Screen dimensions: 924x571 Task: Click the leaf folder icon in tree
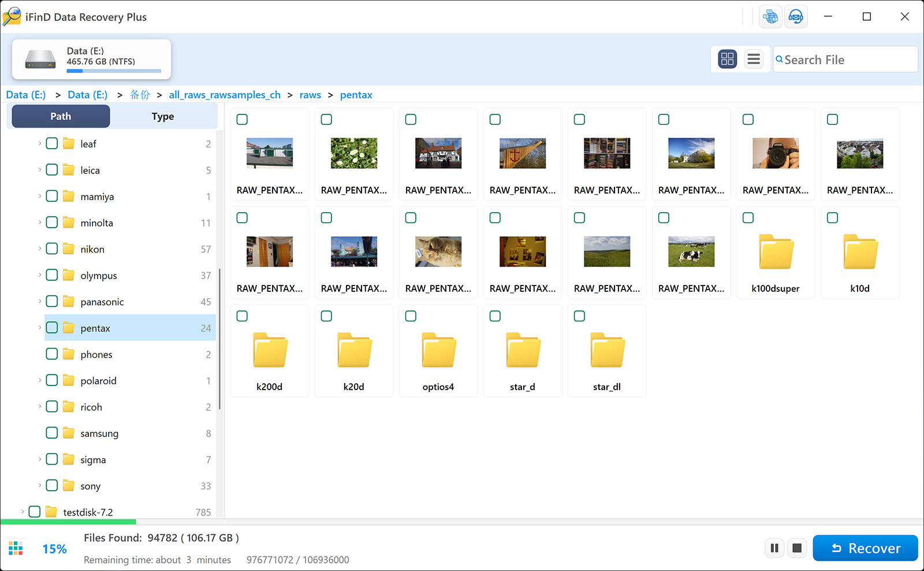69,144
